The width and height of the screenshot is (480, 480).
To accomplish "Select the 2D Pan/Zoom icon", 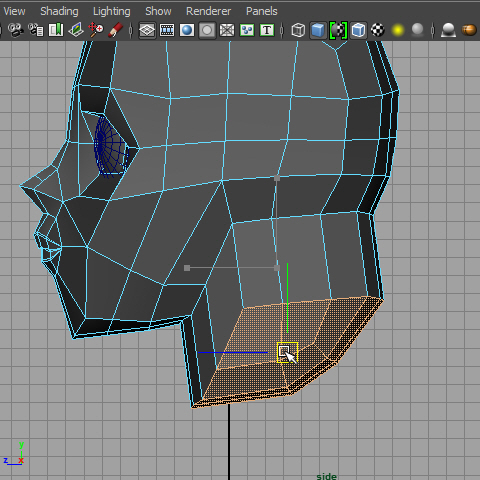I will pos(96,30).
